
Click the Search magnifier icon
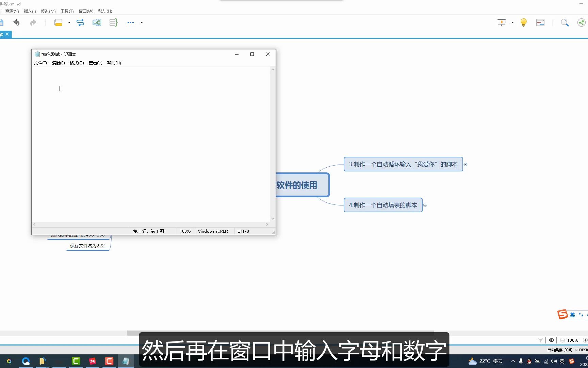(x=565, y=22)
